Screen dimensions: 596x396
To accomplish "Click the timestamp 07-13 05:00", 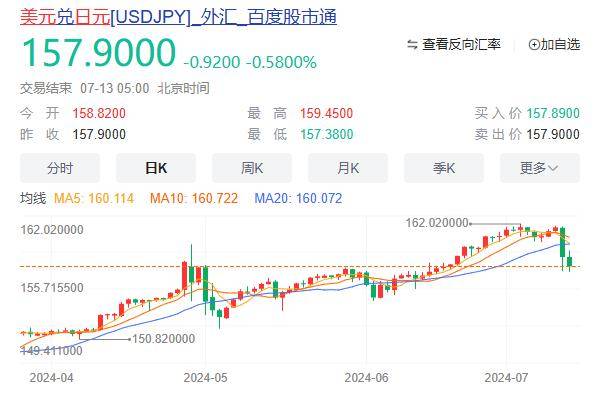I will [114, 89].
